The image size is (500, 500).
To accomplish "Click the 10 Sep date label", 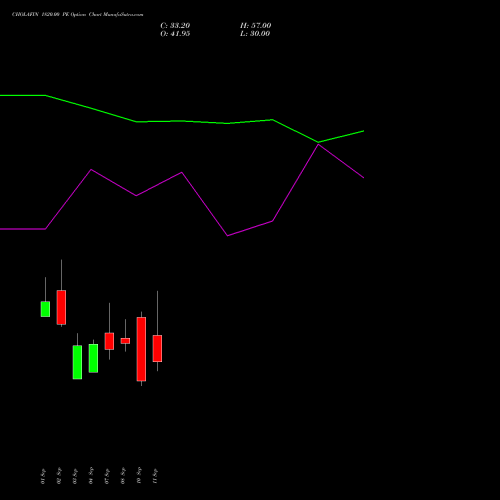I will point(139,476).
